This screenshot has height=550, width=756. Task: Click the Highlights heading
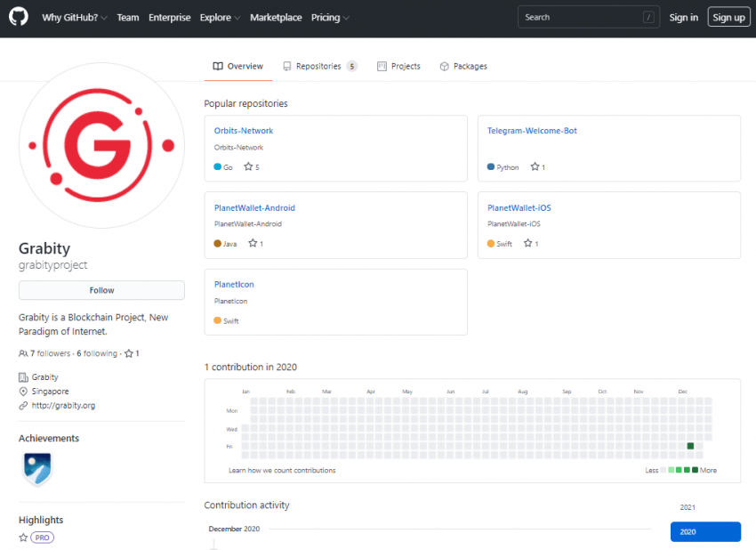[x=41, y=520]
